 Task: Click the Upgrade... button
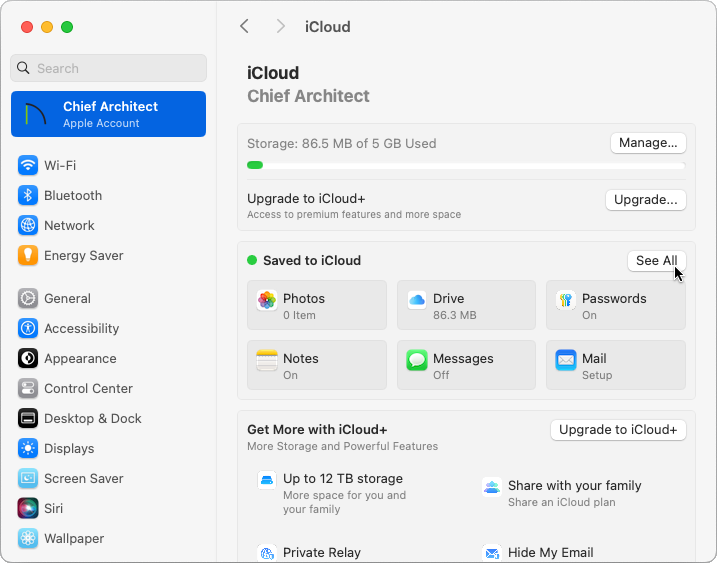[x=646, y=200]
